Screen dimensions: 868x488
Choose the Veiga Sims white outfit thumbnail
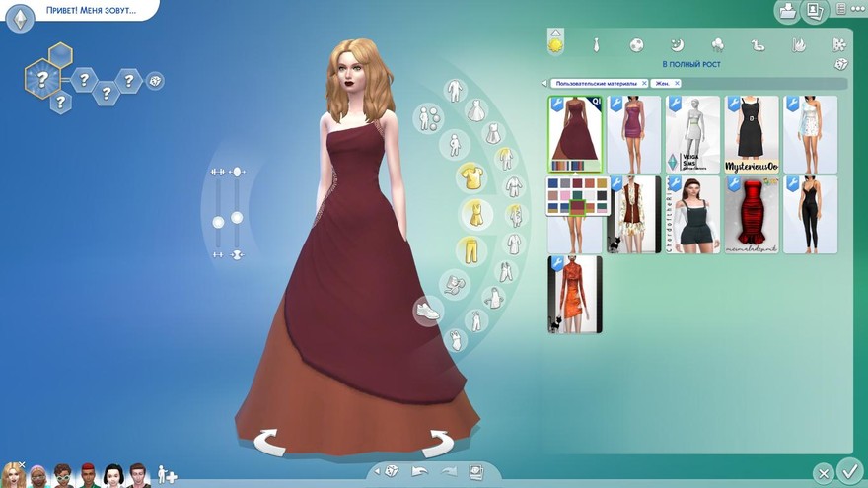(692, 134)
